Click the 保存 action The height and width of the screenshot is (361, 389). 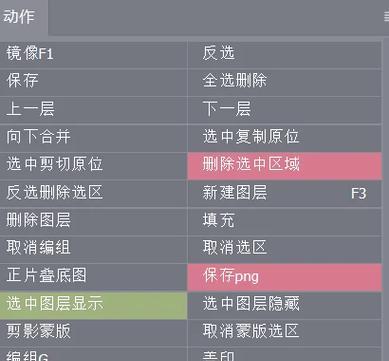(x=93, y=82)
